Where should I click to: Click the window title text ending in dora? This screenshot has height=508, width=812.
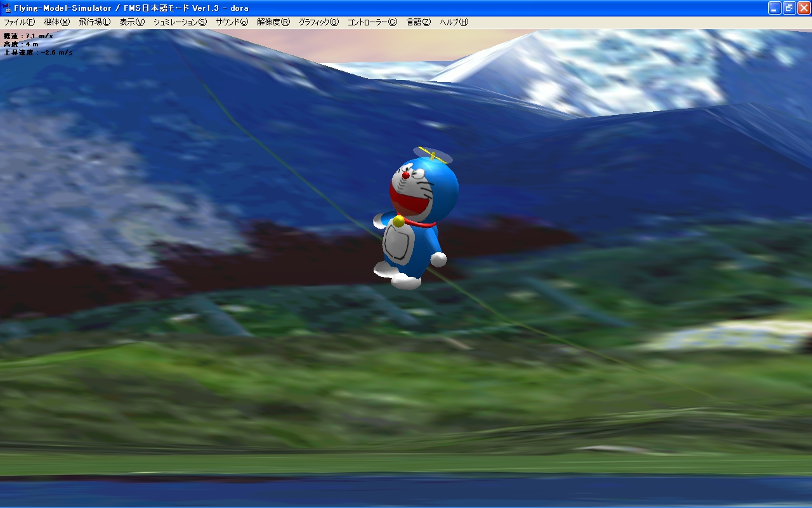(x=131, y=8)
